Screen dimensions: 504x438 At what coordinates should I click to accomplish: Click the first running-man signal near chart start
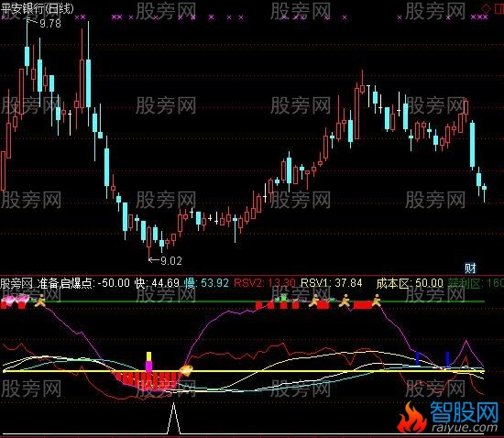click(39, 301)
